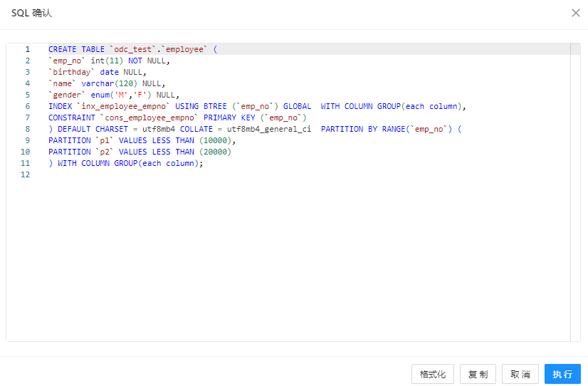Click the `gender` column name
Viewport: 588px width, 386px height.
click(67, 95)
